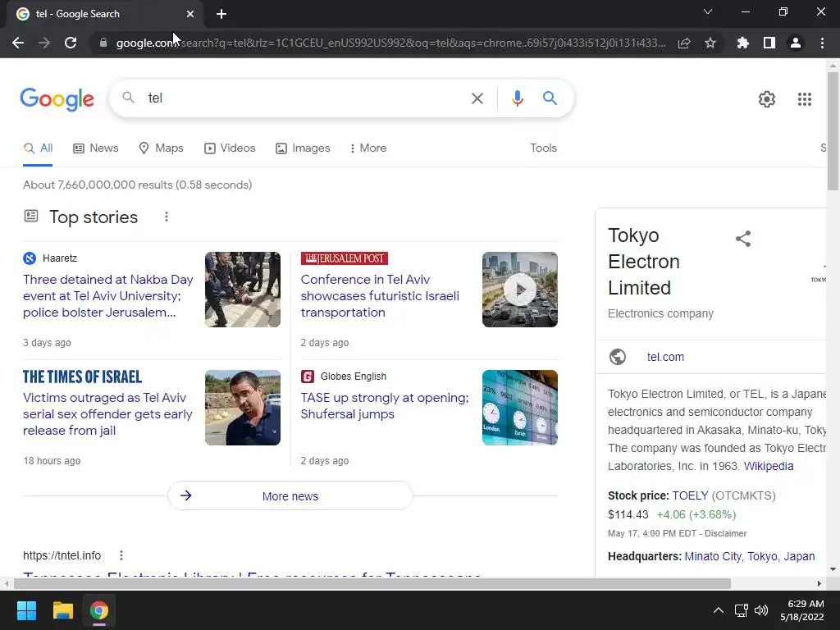Open TOELY stock ticker link

click(x=690, y=495)
